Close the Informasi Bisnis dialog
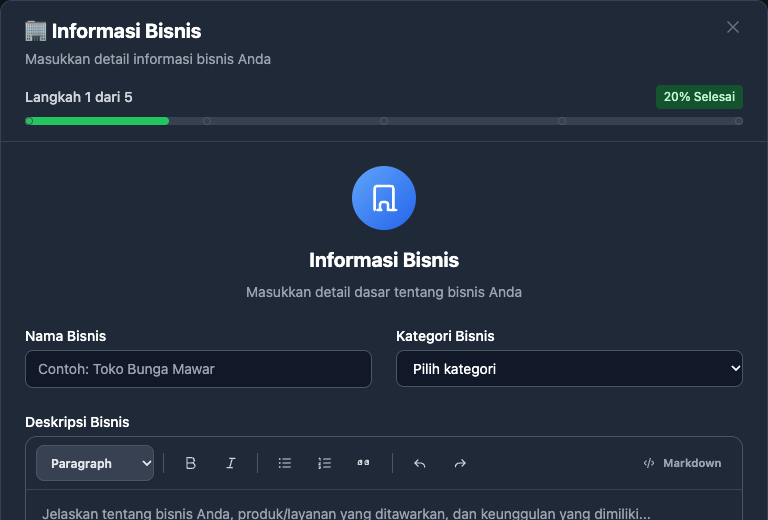768x520 pixels. 733,27
